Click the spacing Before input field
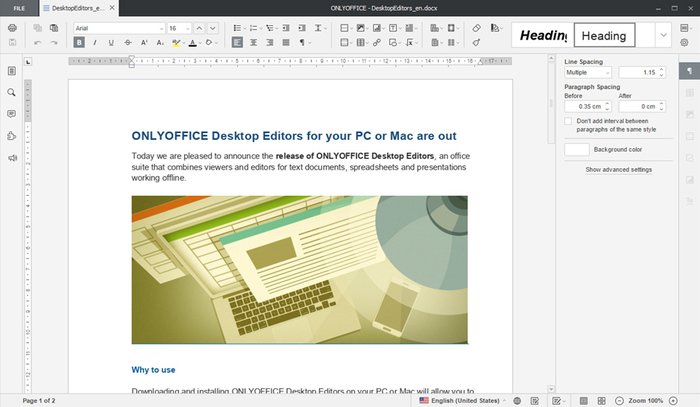The image size is (700, 407). point(583,106)
